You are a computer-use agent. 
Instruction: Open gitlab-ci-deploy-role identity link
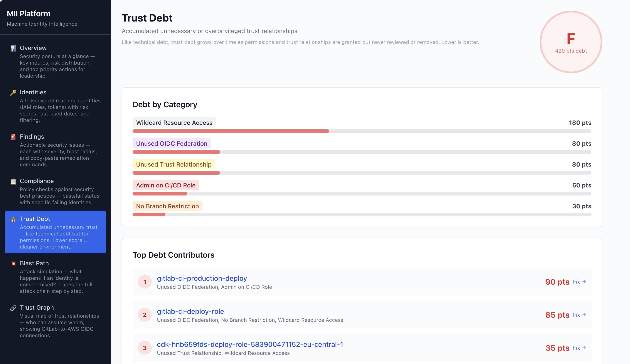coord(190,311)
